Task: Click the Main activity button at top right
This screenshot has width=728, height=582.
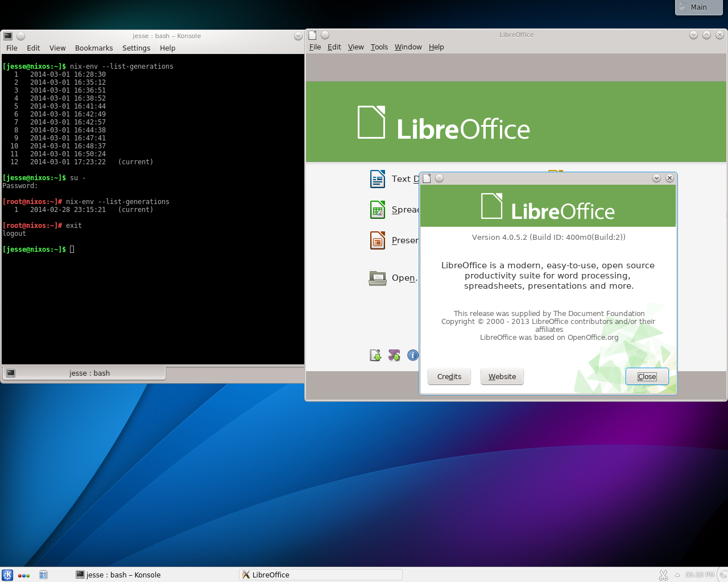Action: point(699,7)
